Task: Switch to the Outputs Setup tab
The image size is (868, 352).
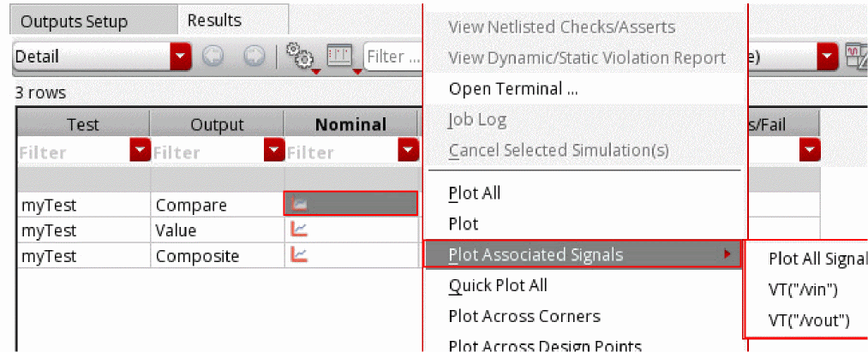Action: point(74,21)
